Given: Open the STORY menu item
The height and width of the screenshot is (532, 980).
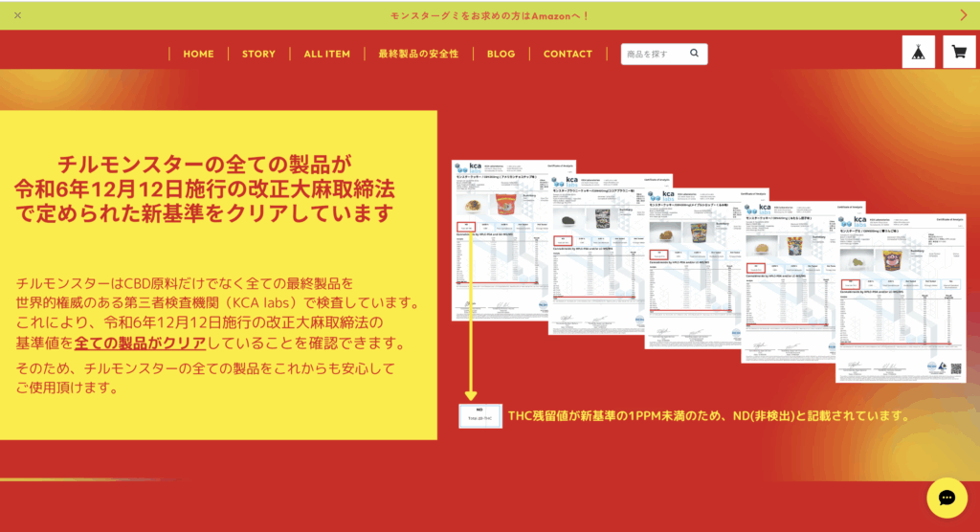Looking at the screenshot, I should pyautogui.click(x=258, y=54).
